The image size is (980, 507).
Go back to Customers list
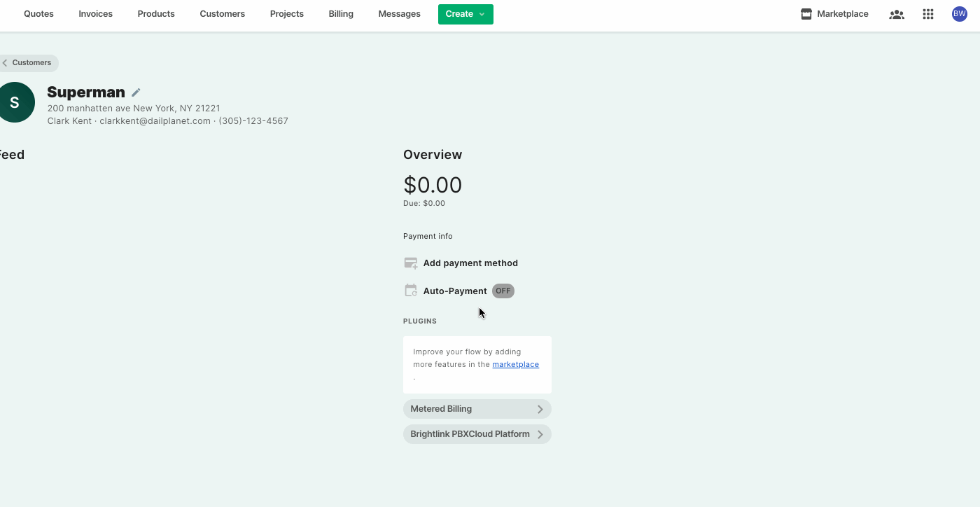click(28, 63)
